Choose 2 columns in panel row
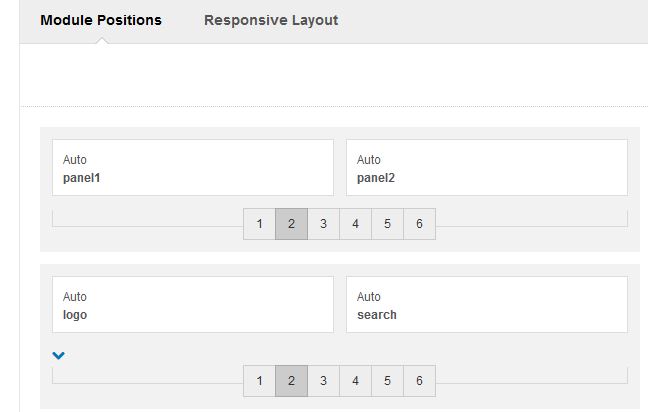 click(x=291, y=224)
